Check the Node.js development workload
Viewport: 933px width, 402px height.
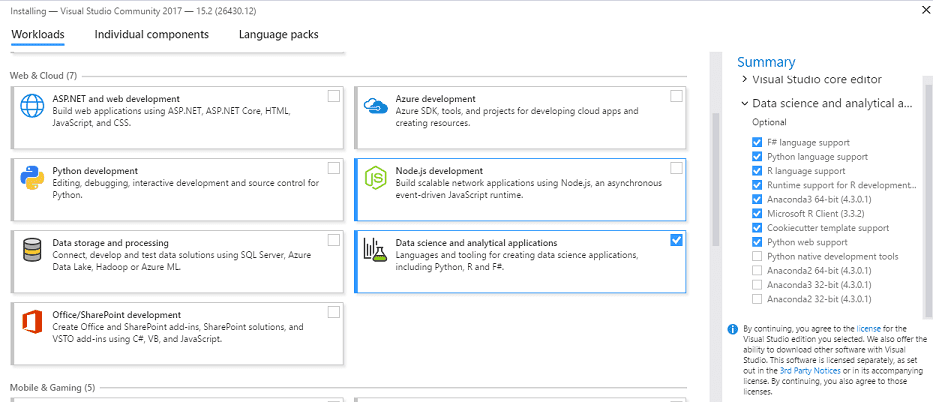(677, 168)
